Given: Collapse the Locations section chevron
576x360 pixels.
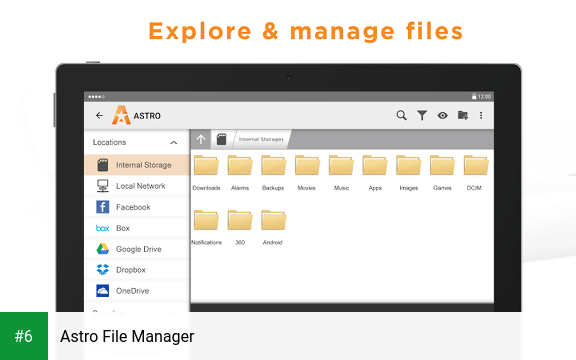Looking at the screenshot, I should pos(174,143).
